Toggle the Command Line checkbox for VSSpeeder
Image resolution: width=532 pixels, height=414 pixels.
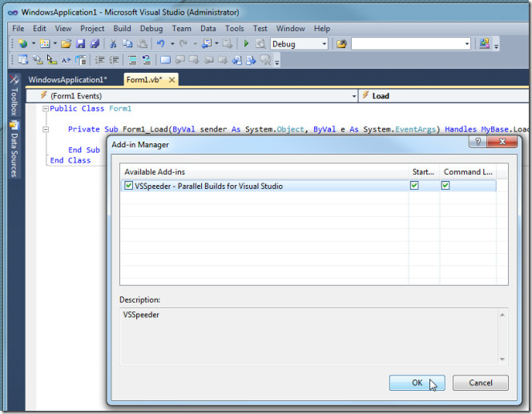445,186
